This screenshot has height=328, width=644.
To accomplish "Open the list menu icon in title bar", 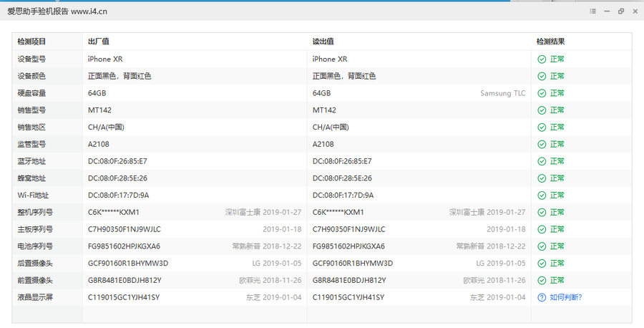I will pyautogui.click(x=592, y=11).
